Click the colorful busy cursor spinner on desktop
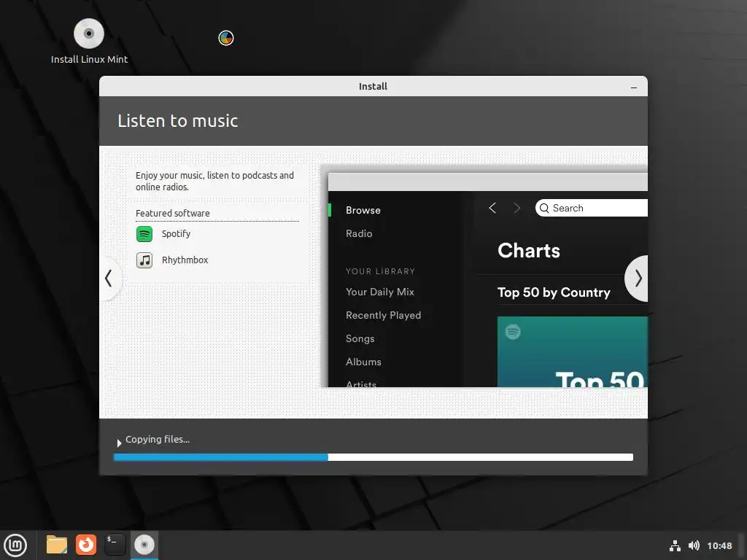This screenshot has height=560, width=747. point(226,38)
